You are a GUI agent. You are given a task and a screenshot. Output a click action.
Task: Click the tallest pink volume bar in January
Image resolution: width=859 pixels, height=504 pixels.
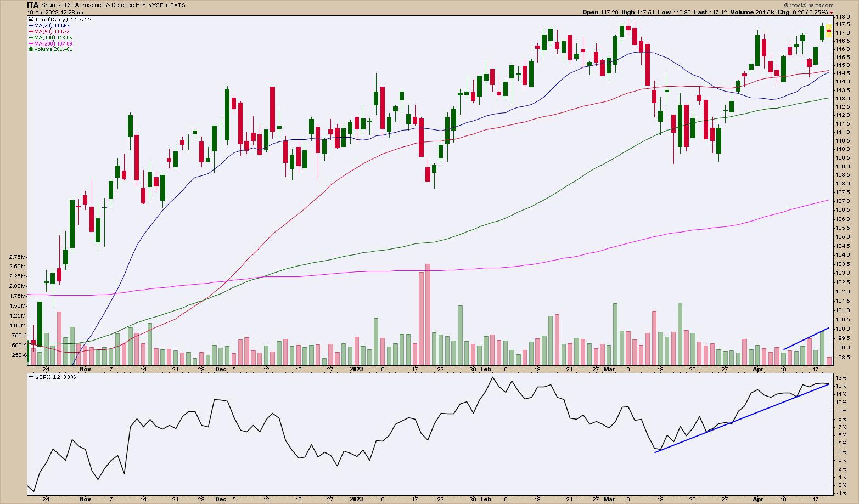point(428,314)
